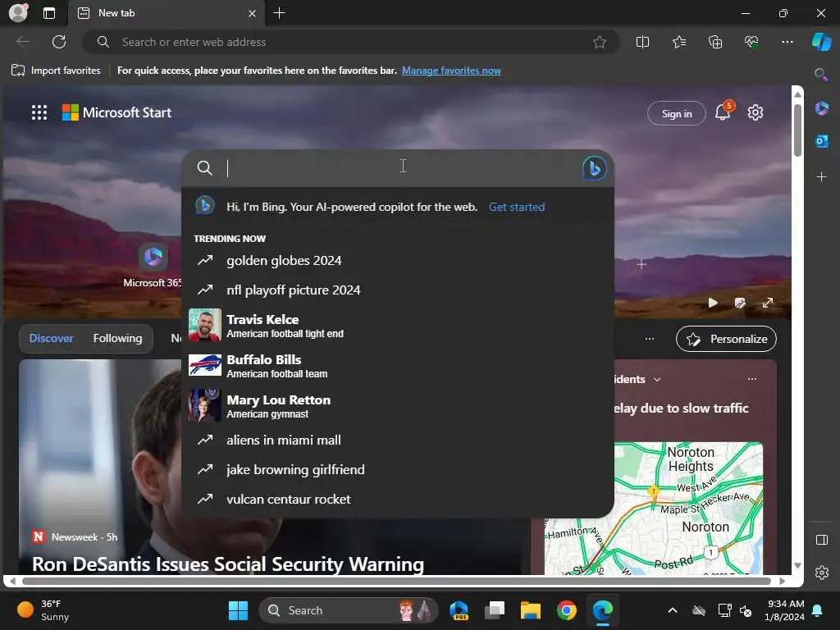Open the Collections icon
This screenshot has width=840, height=630.
[x=715, y=42]
